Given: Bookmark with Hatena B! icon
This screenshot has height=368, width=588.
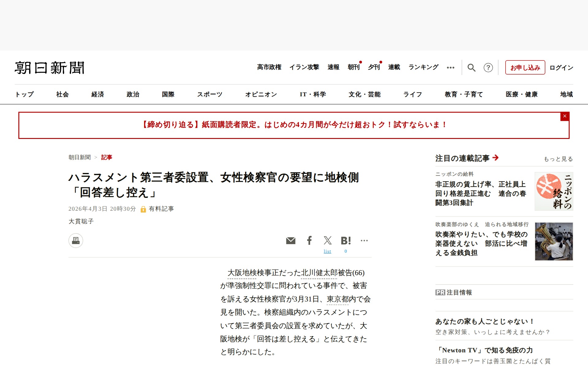Looking at the screenshot, I should [x=346, y=241].
